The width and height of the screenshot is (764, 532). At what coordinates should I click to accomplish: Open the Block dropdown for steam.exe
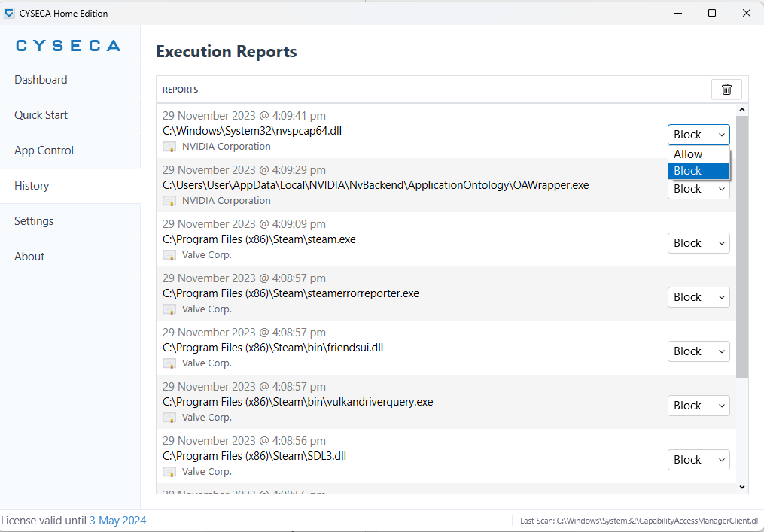699,243
